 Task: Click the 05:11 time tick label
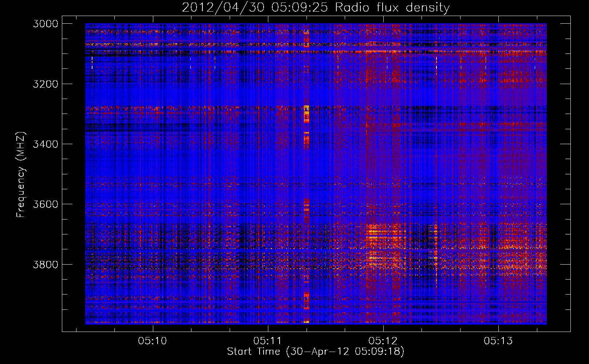tap(268, 341)
